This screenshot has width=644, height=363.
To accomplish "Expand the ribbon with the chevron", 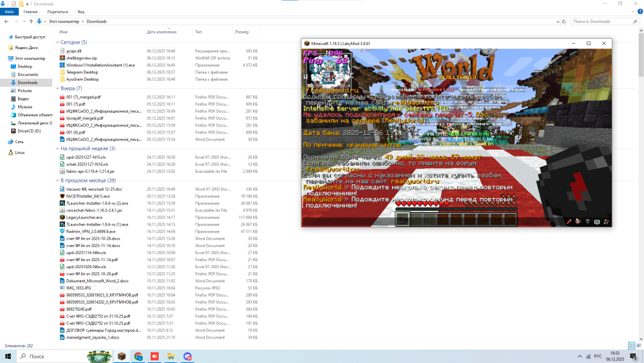I will tap(633, 12).
